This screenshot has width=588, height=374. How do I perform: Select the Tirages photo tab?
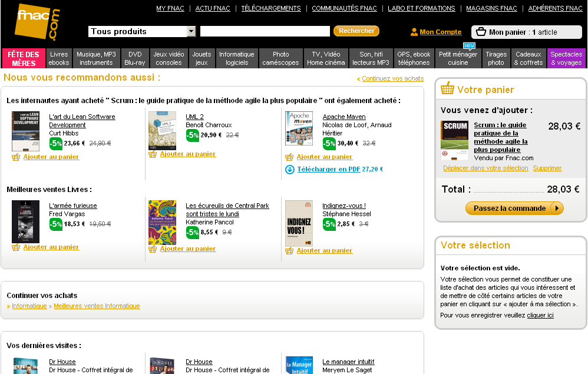[496, 58]
